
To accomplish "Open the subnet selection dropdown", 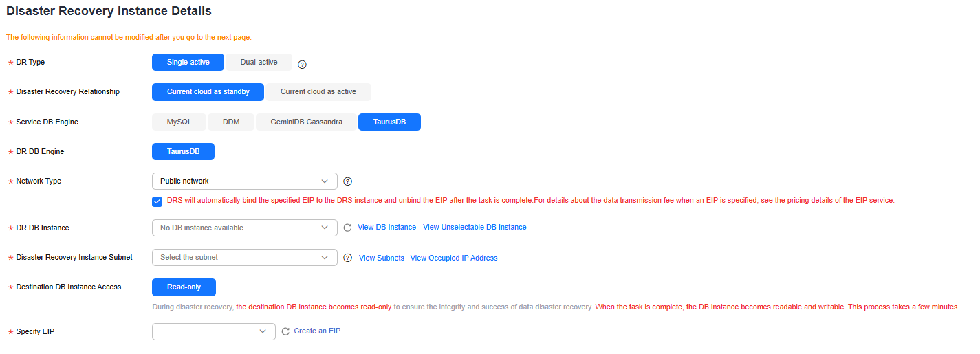I will click(x=244, y=258).
